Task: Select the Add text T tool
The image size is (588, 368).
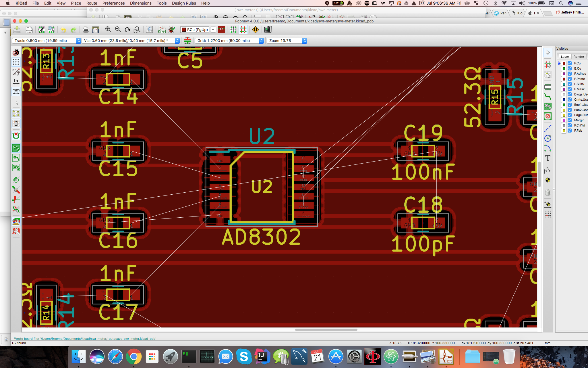Action: coord(548,158)
